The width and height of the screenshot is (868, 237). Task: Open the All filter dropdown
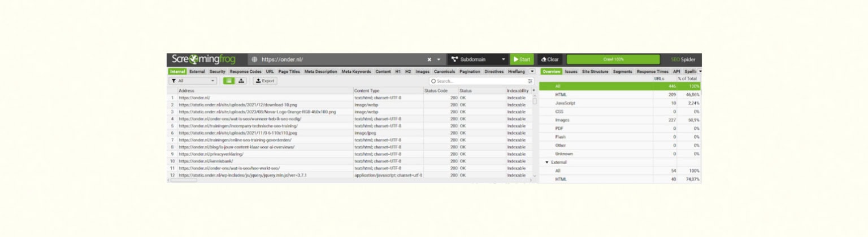click(193, 81)
